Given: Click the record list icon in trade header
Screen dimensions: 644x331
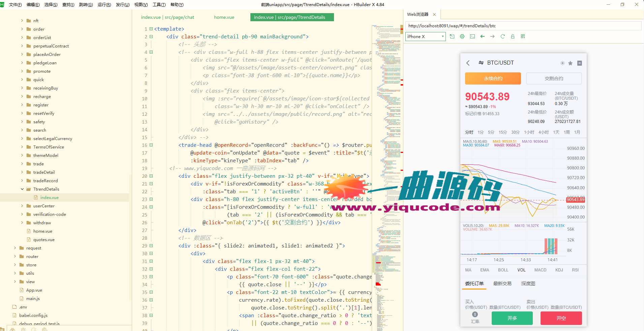Looking at the screenshot, I should [x=579, y=63].
